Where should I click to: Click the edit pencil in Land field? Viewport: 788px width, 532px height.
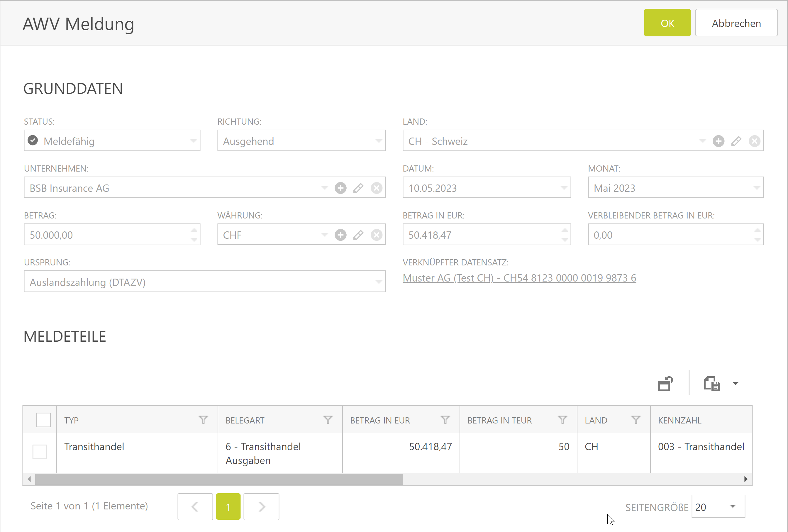coord(736,141)
